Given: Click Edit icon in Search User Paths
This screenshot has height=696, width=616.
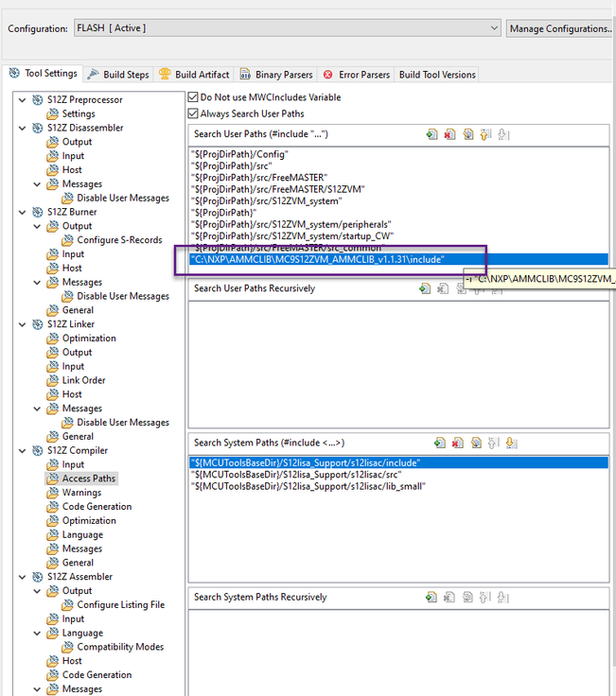Looking at the screenshot, I should pos(468,134).
